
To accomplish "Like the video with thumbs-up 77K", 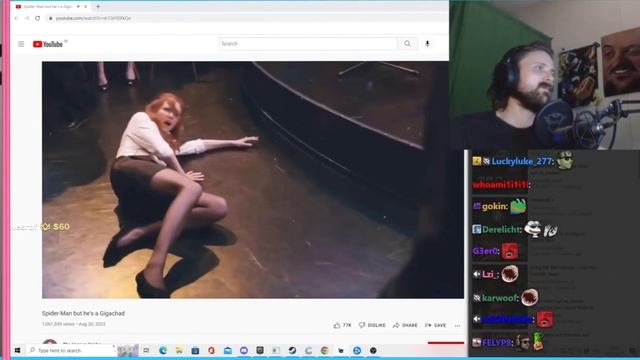I will point(342,325).
